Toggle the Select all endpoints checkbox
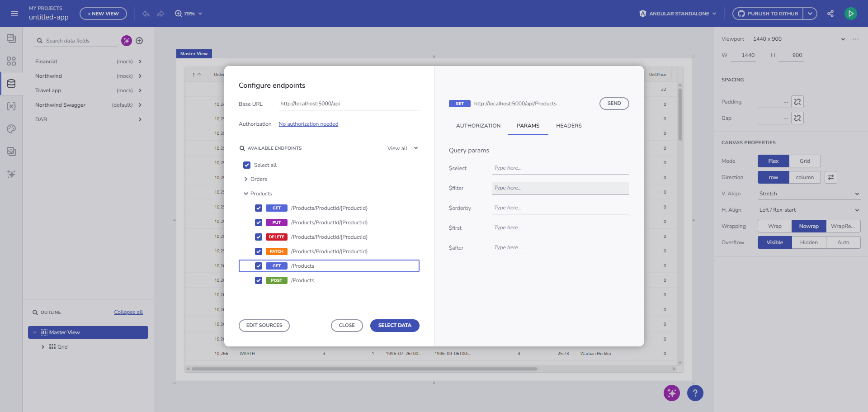Viewport: 868px width, 412px height. coord(247,165)
